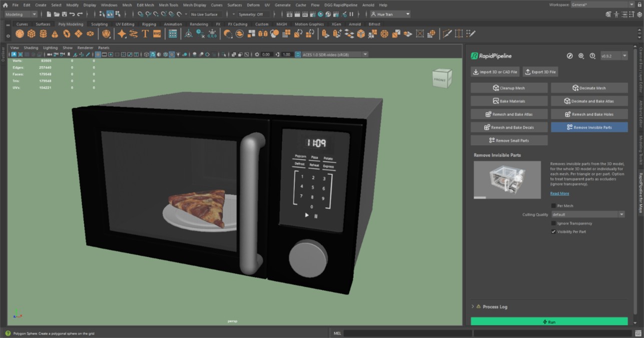This screenshot has height=338, width=644.
Task: Toggle the viewport grid display icon
Action: click(x=98, y=54)
